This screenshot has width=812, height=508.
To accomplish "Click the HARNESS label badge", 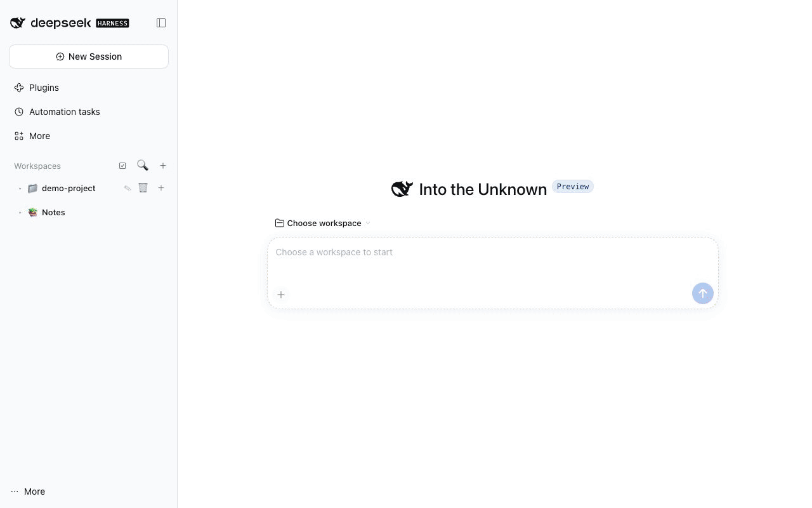I will click(x=112, y=23).
